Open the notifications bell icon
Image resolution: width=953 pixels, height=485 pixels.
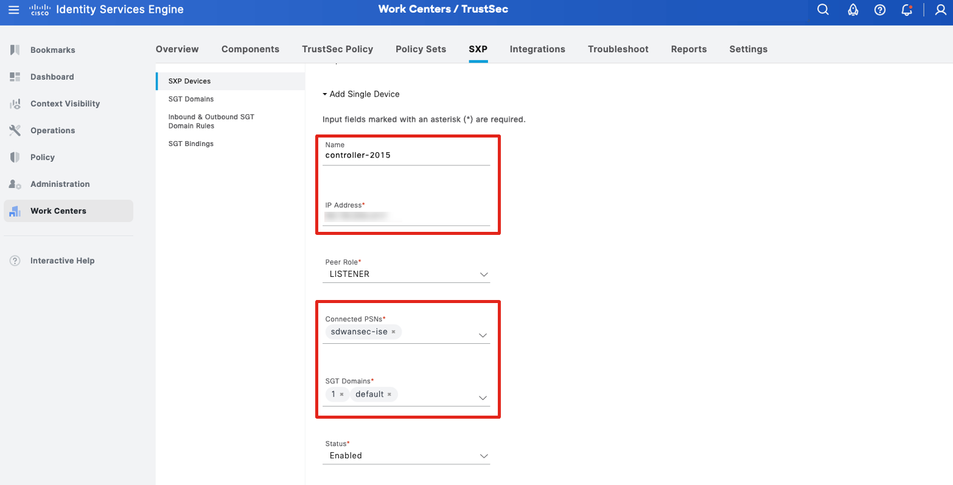coord(907,10)
